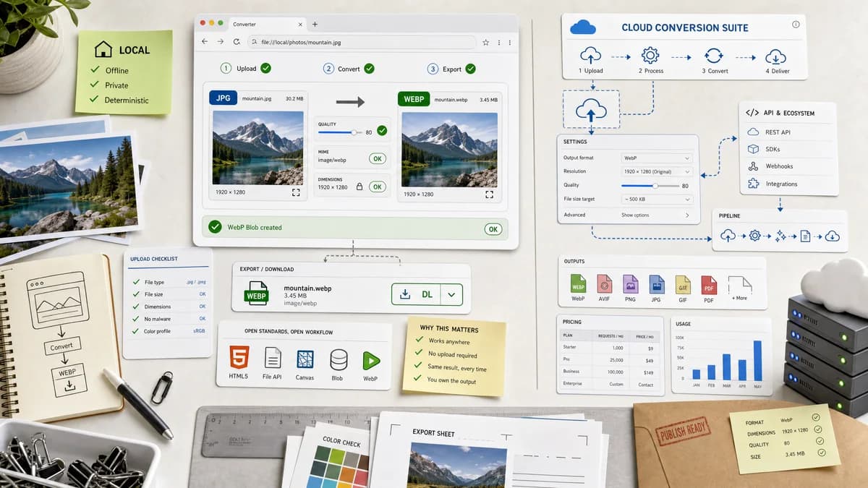Open the File size target dropdown
The height and width of the screenshot is (488, 868).
click(657, 199)
